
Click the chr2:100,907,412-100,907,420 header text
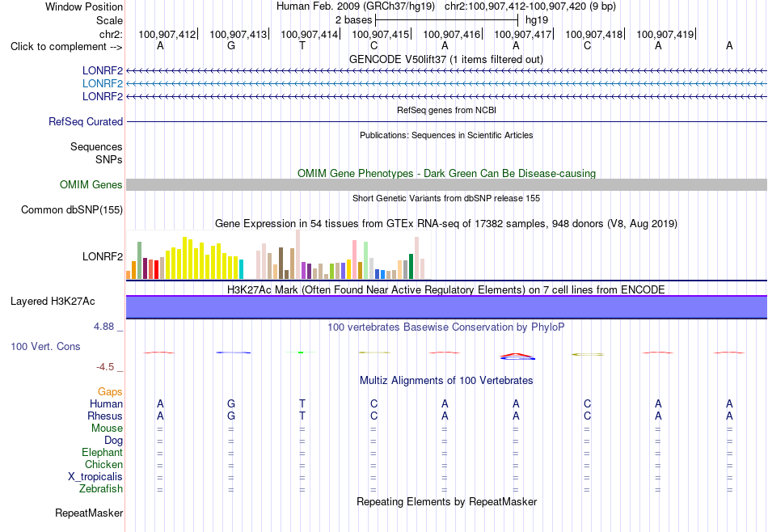(x=530, y=6)
